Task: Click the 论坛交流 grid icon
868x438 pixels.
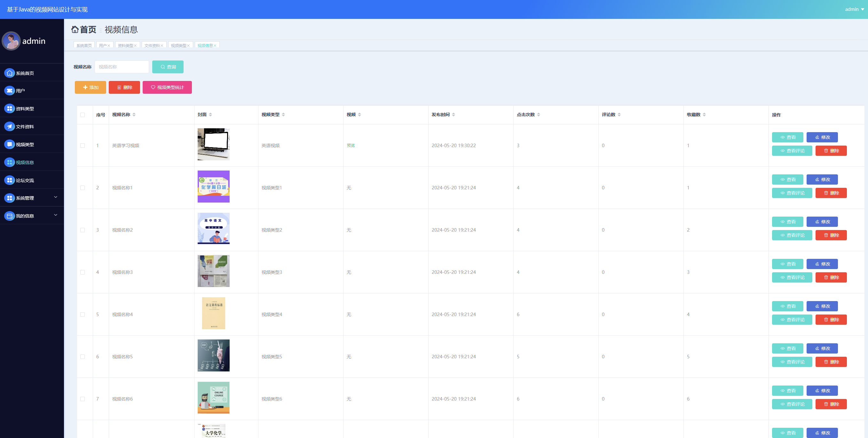Action: pos(10,180)
